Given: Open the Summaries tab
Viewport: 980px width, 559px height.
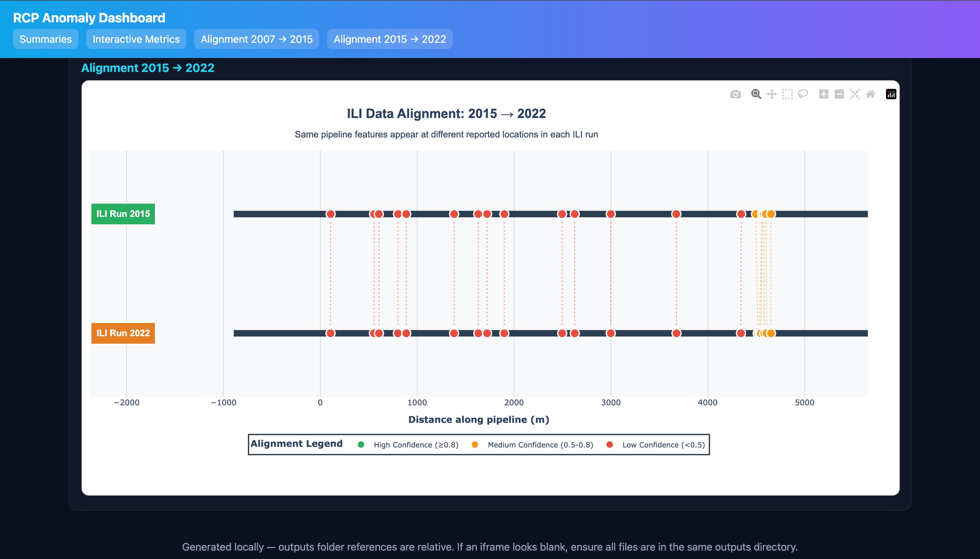Looking at the screenshot, I should (46, 39).
